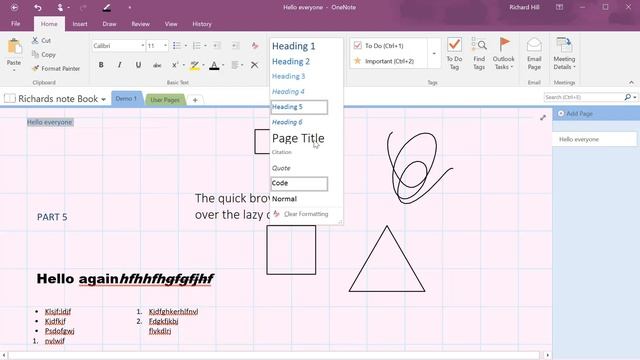This screenshot has height=360, width=640.
Task: Toggle Bold formatting
Action: (101, 65)
